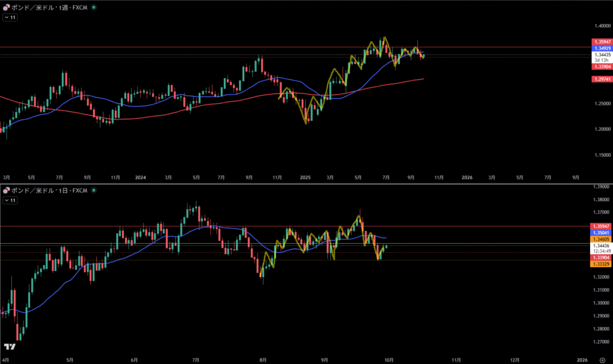Open the daily chart's time axis settings gear
613x364 pixels.
[x=602, y=360]
